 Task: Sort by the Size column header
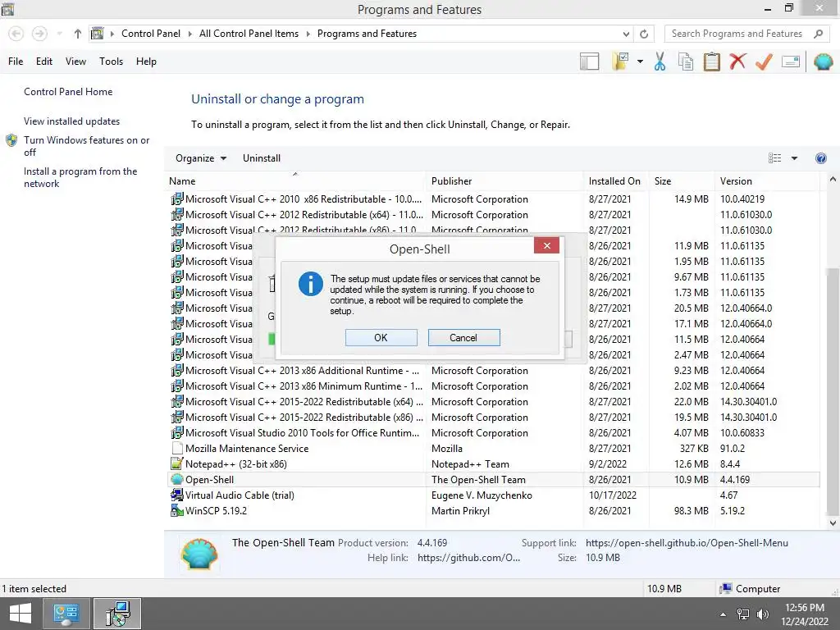[x=682, y=181]
